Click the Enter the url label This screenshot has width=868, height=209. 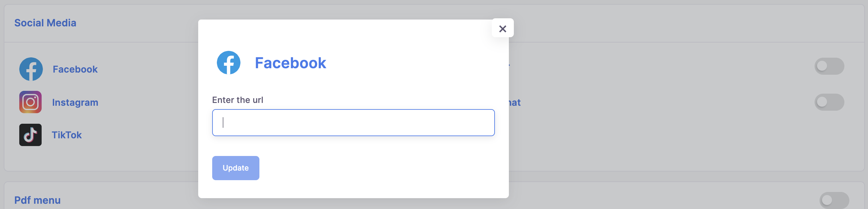tap(238, 100)
